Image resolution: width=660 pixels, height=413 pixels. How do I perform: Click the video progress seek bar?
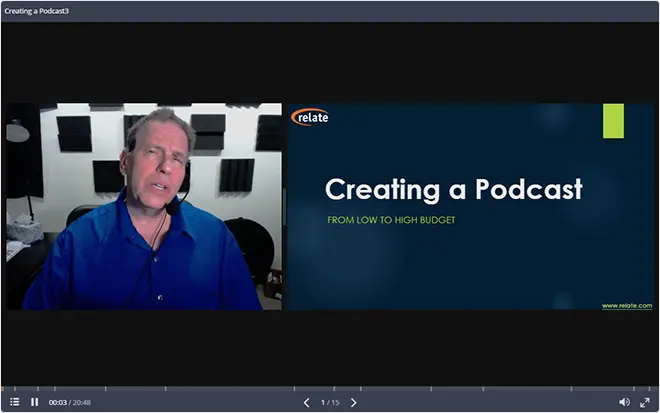pyautogui.click(x=330, y=388)
